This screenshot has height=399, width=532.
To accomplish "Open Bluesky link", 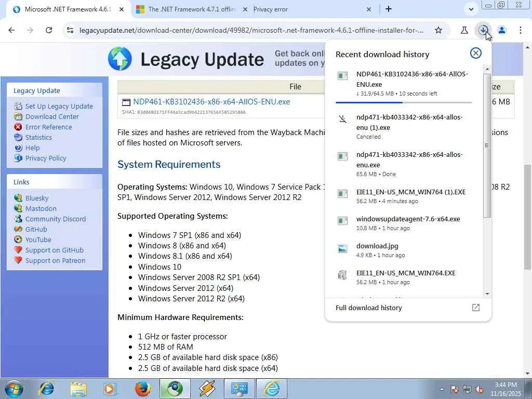I will click(x=37, y=198).
